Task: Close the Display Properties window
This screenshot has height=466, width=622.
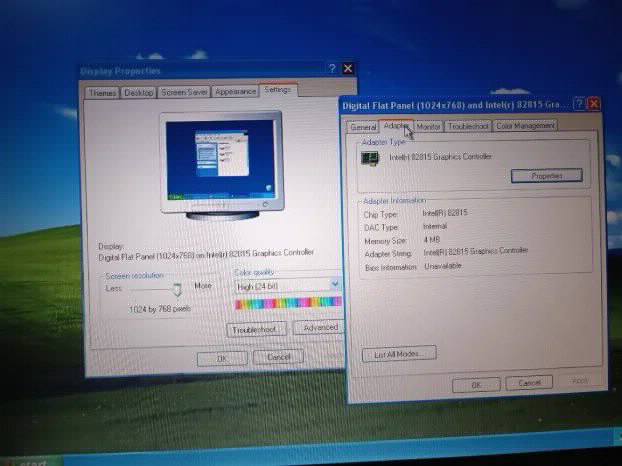Action: click(x=348, y=69)
